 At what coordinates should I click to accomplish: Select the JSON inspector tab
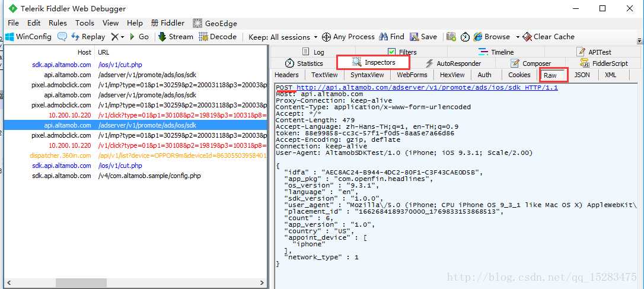[582, 75]
